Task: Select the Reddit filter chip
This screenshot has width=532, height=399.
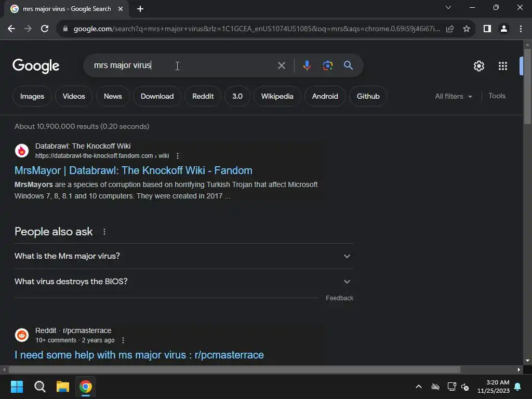Action: pos(203,96)
